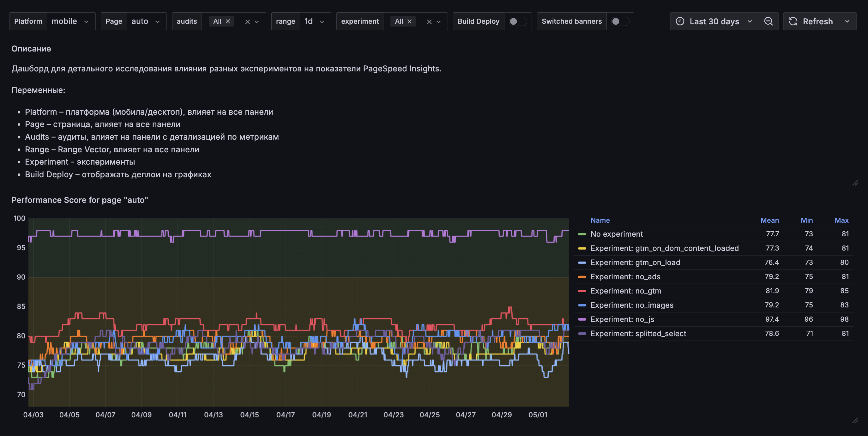Open the Page auto dropdown
The height and width of the screenshot is (436, 868).
click(x=146, y=21)
